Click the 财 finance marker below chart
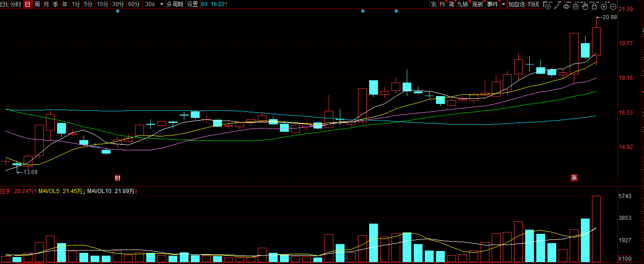 117,178
